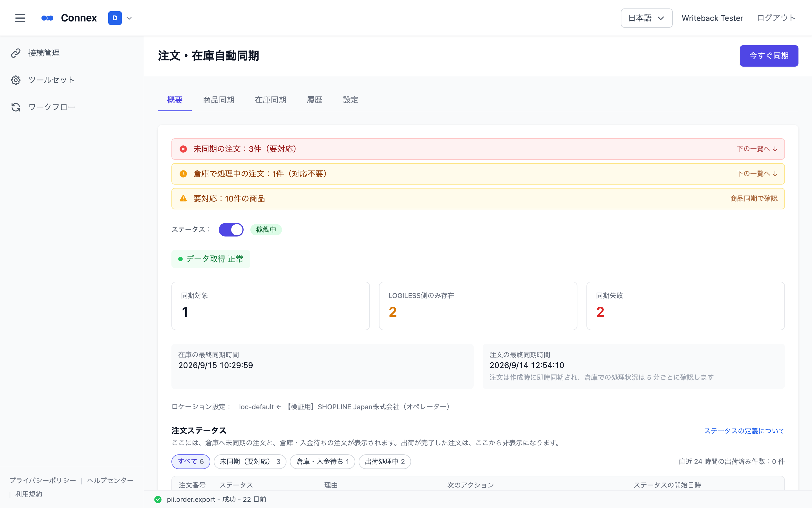Click the red error icon in 未同期の注文 alert
Image resolution: width=812 pixels, height=508 pixels.
click(x=183, y=149)
